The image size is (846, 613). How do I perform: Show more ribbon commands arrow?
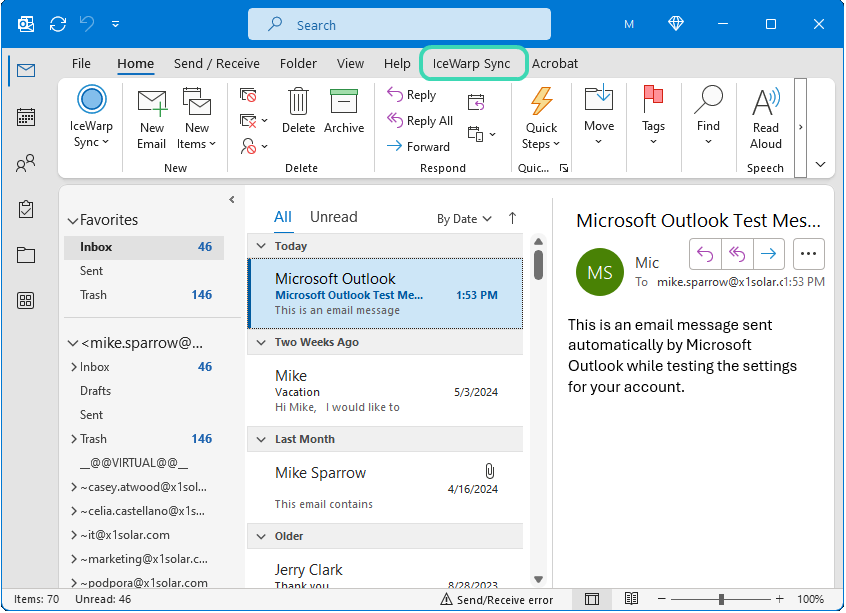(x=801, y=127)
